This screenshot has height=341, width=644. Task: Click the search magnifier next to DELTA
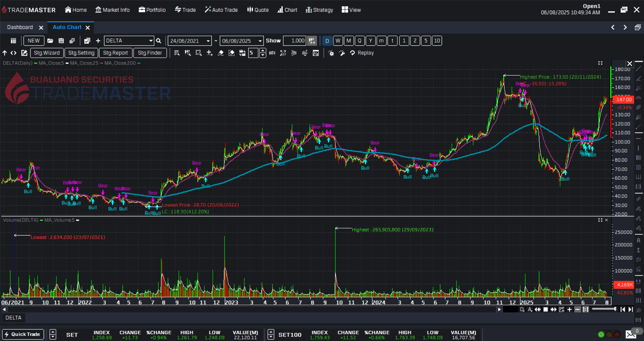159,41
